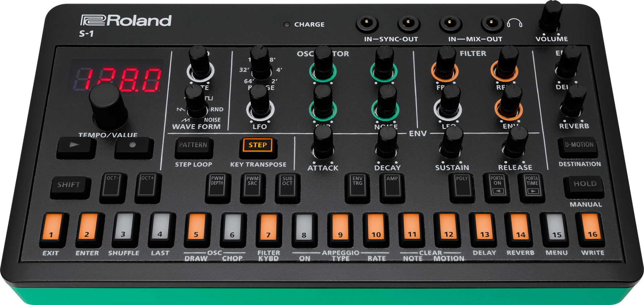Click the MIX OUT jack

tap(492, 23)
